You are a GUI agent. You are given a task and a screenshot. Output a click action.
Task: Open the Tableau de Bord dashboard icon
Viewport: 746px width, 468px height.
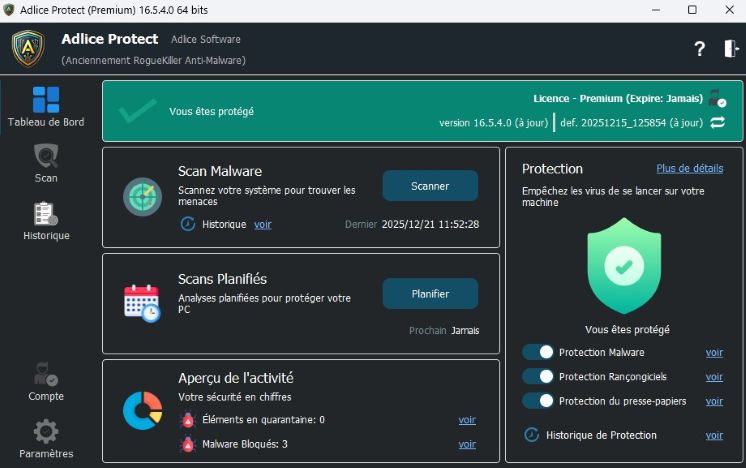point(46,99)
